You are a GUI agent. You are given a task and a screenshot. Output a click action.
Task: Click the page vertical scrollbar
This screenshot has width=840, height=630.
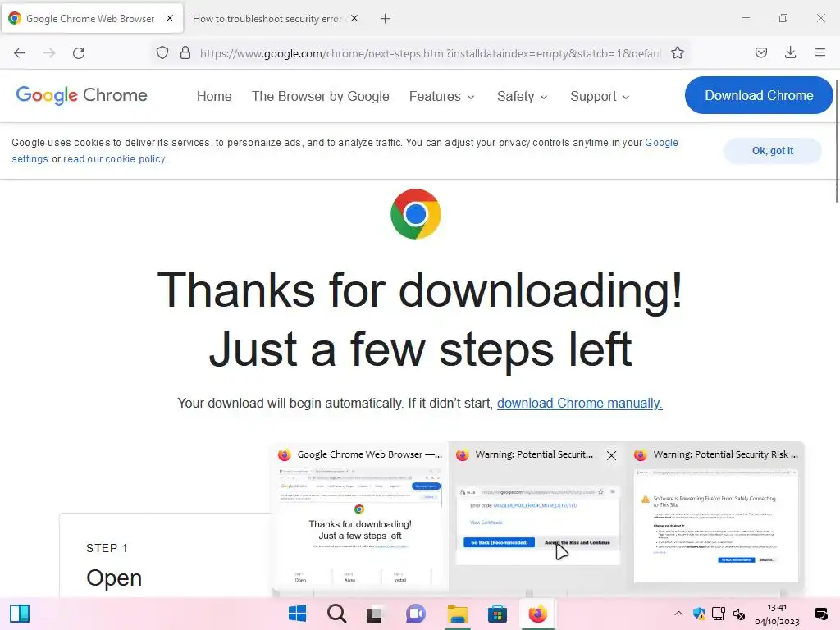pos(836,141)
